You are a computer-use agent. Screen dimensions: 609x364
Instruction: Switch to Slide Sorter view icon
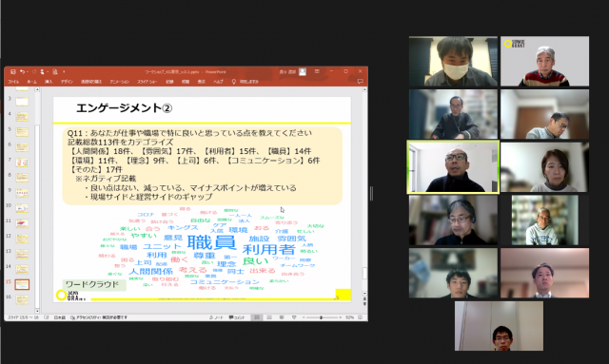point(269,317)
